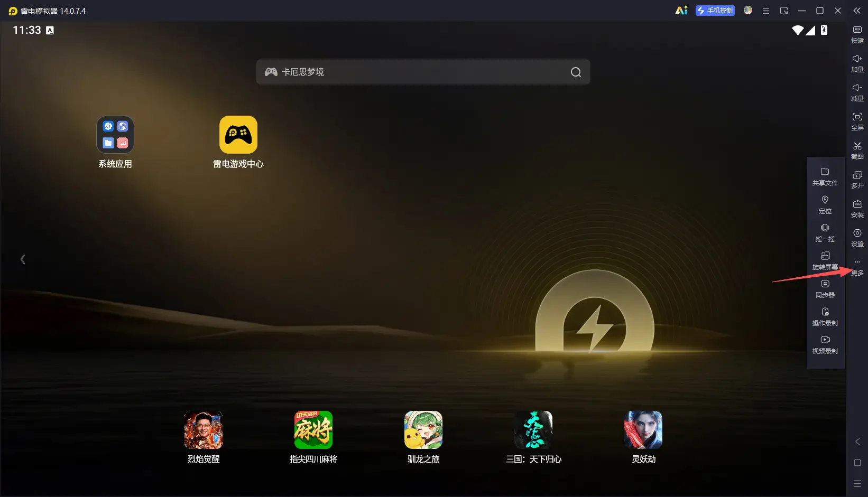868x497 pixels.
Task: Launch the 烈焰觉醒 game
Action: pos(204,438)
